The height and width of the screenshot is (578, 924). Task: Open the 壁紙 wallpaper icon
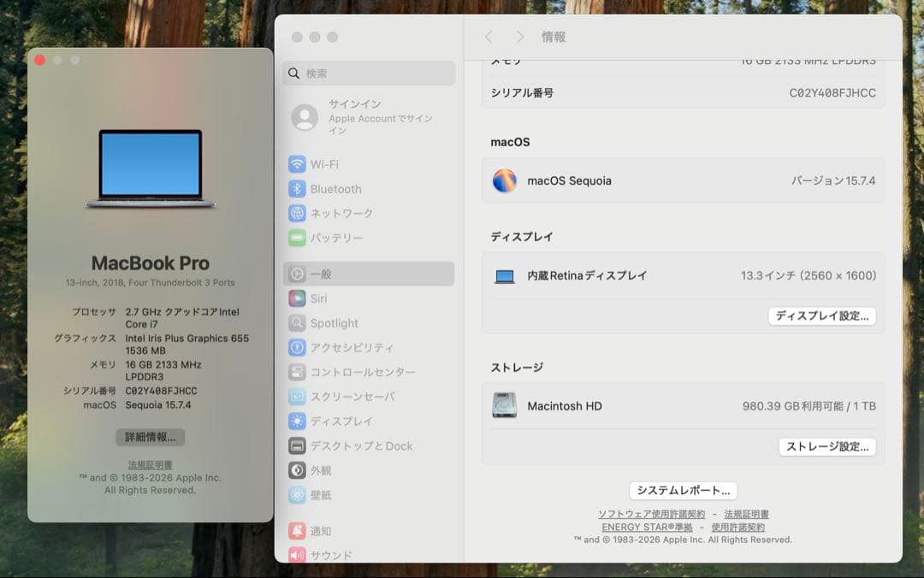pyautogui.click(x=297, y=495)
